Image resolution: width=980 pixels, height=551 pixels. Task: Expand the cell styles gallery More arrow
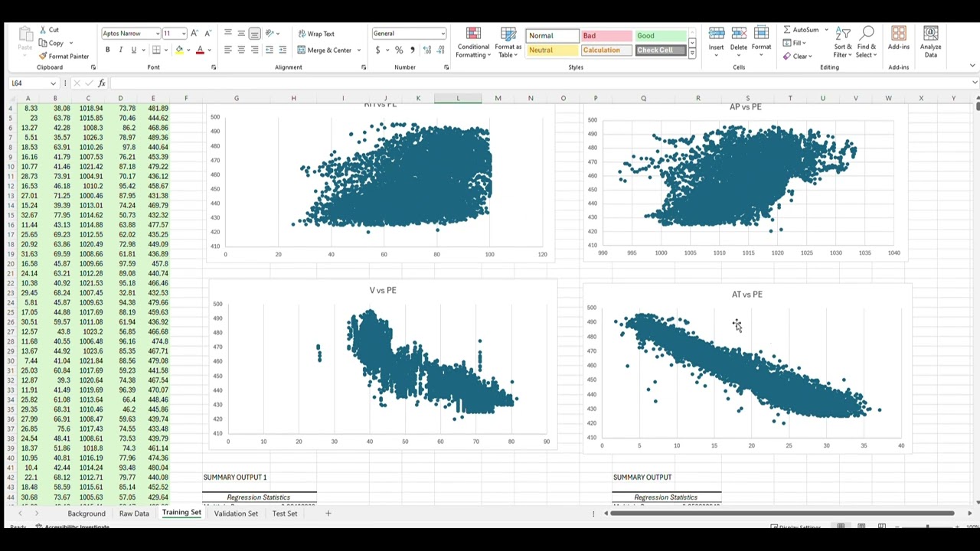pyautogui.click(x=692, y=54)
